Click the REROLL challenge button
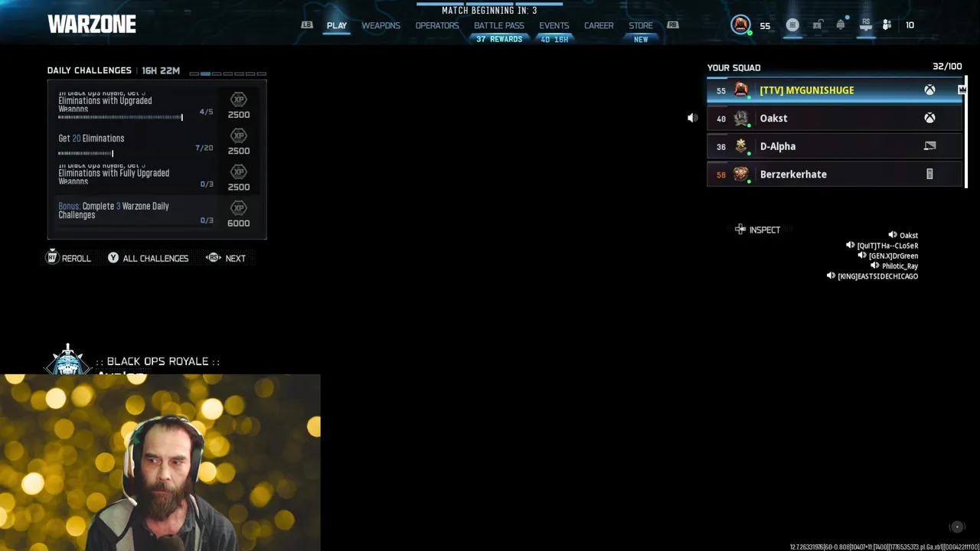 69,259
